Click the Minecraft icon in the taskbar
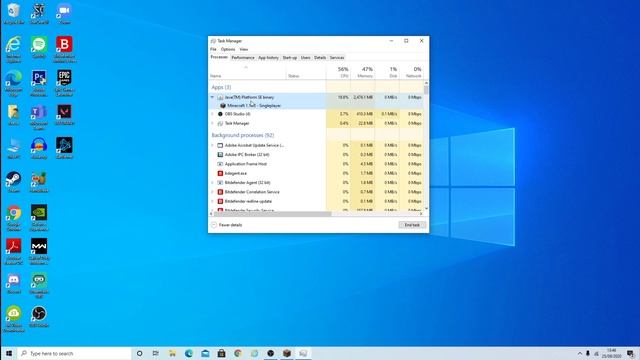The height and width of the screenshot is (360, 640). [x=287, y=353]
